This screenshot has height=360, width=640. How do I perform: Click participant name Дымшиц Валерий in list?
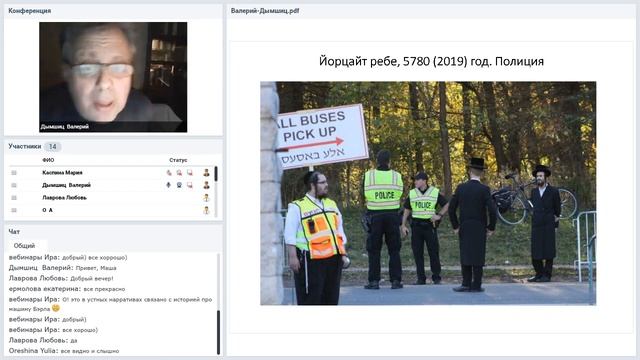[x=67, y=185]
